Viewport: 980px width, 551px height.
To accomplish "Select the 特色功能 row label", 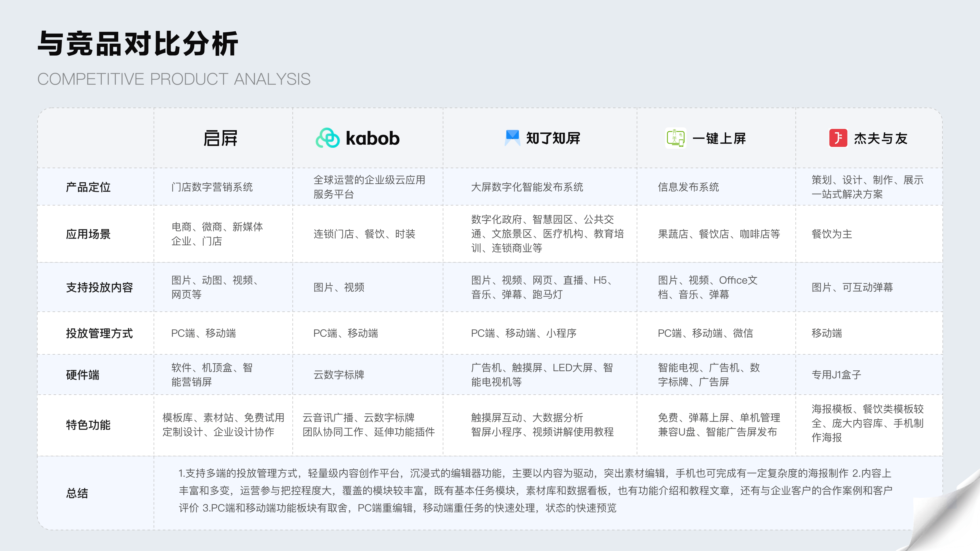I will pos(88,425).
